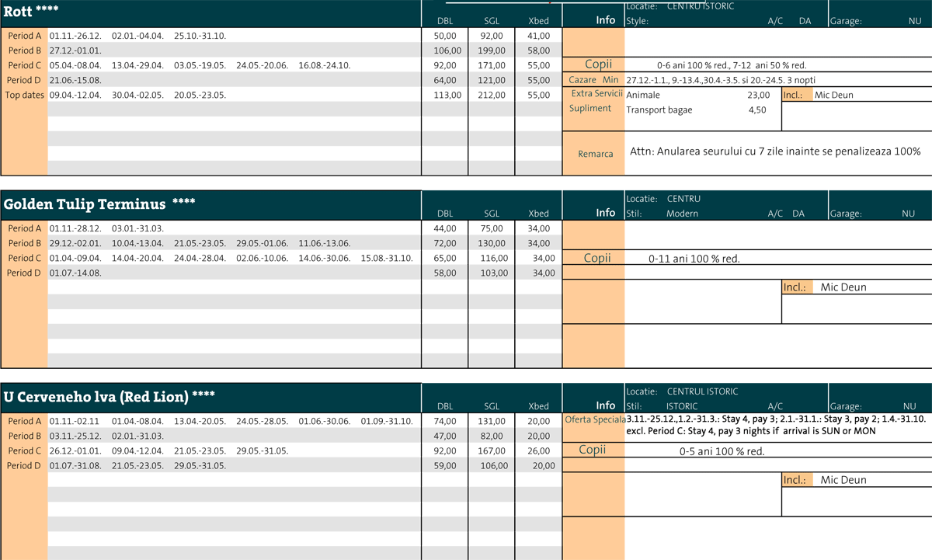Select the Animale extra service price 23,00
Image resolution: width=932 pixels, height=560 pixels.
click(758, 95)
